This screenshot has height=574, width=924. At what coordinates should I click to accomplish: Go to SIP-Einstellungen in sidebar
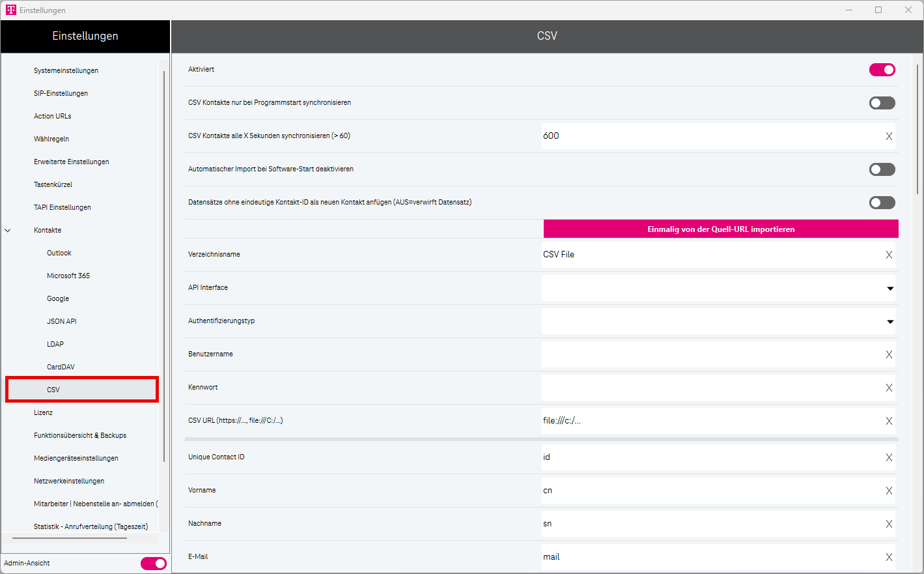61,93
